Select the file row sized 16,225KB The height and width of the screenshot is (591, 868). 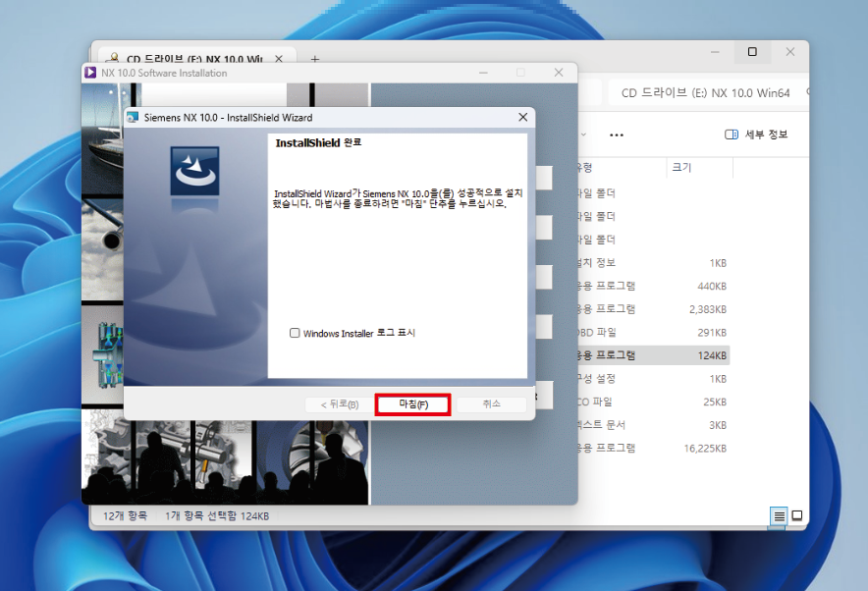tap(654, 449)
